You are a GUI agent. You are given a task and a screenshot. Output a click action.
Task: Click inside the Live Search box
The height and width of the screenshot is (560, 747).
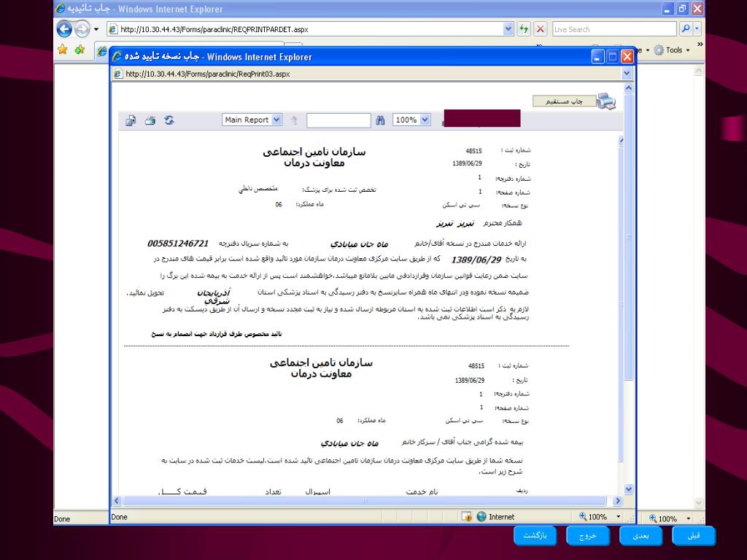click(614, 29)
